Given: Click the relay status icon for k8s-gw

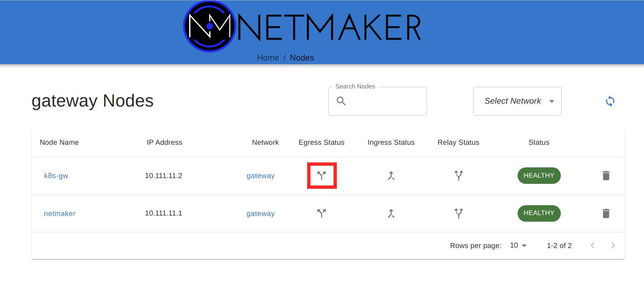Looking at the screenshot, I should coord(458,176).
